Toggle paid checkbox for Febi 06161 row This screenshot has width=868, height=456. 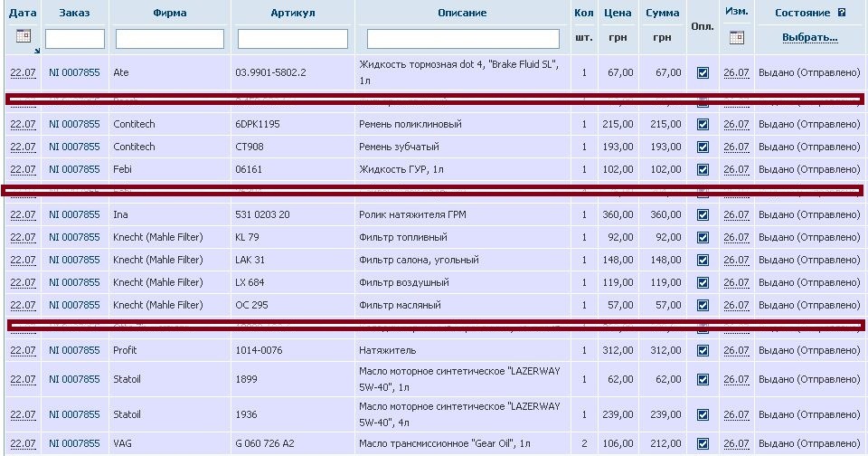(703, 170)
